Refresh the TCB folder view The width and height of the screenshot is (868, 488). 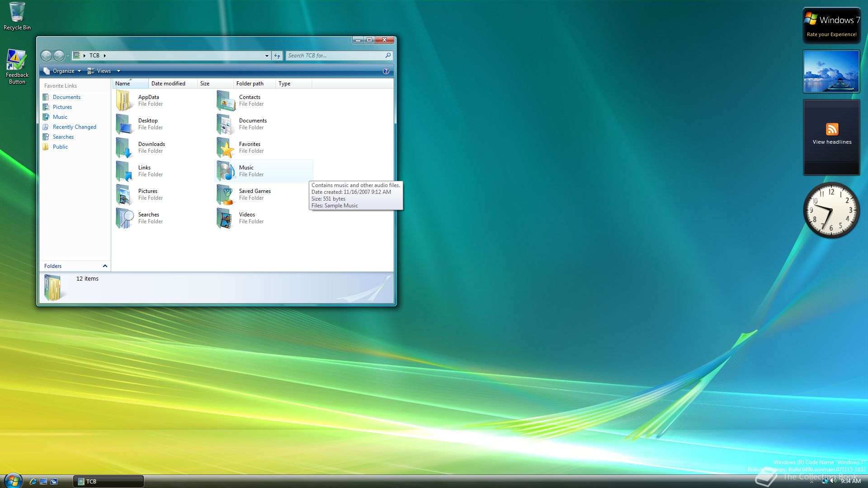point(277,56)
